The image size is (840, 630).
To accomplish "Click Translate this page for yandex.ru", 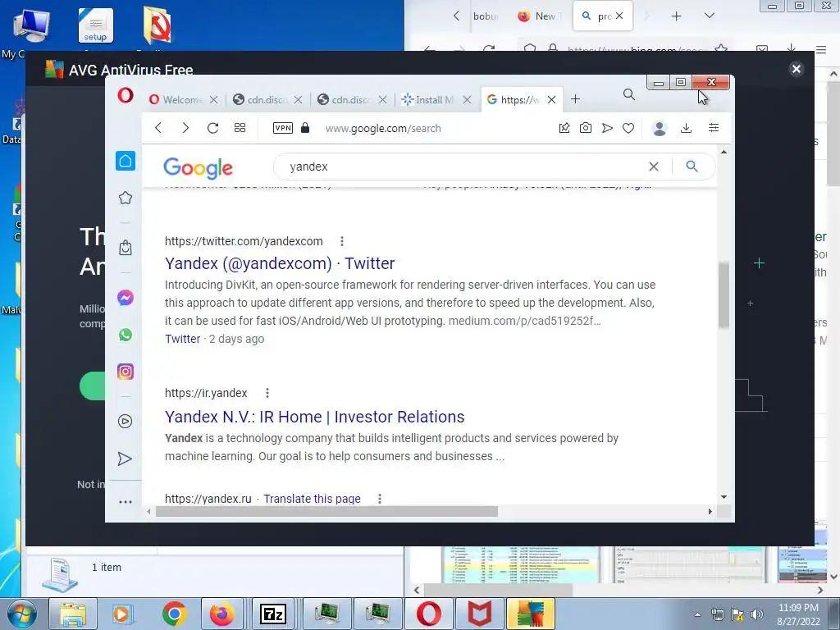I will click(x=312, y=499).
